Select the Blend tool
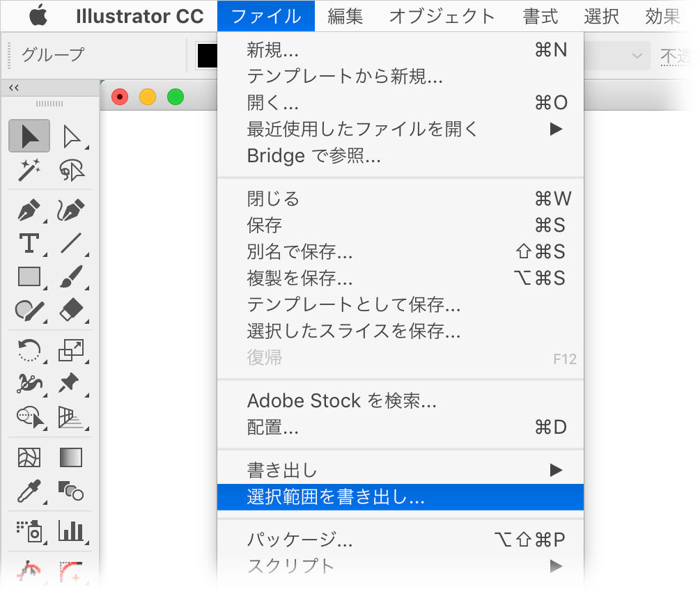Viewport: 700px width, 596px height. (70, 491)
